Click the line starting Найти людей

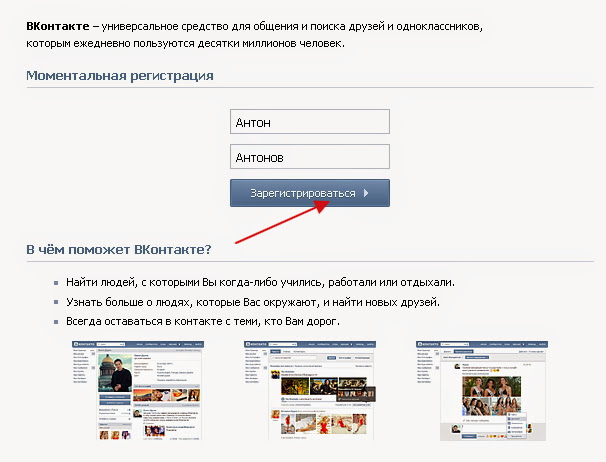coord(260,283)
